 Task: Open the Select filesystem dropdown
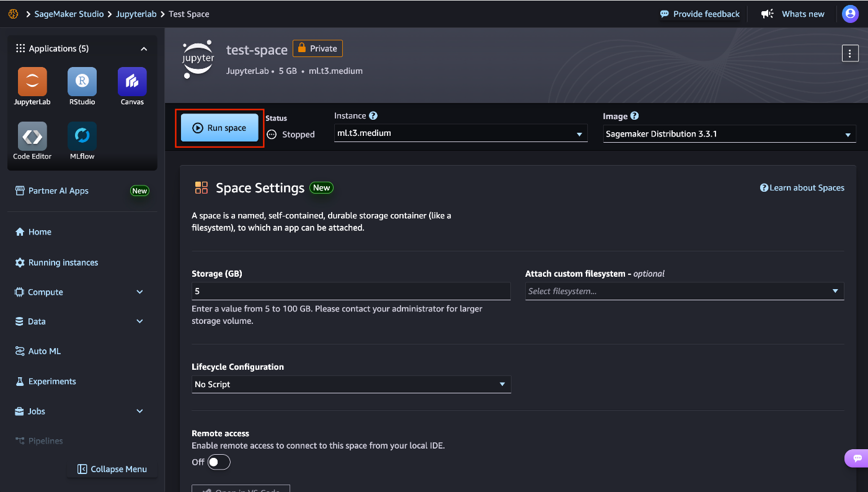[684, 291]
